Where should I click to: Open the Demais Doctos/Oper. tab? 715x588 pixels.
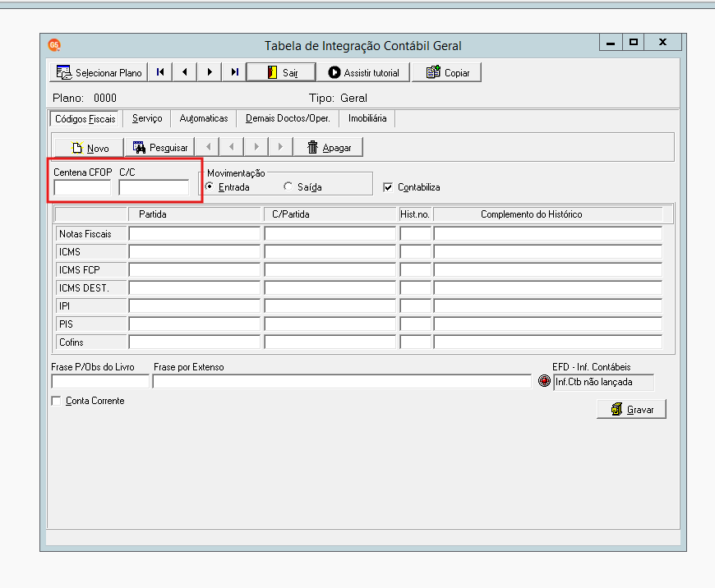pos(288,118)
